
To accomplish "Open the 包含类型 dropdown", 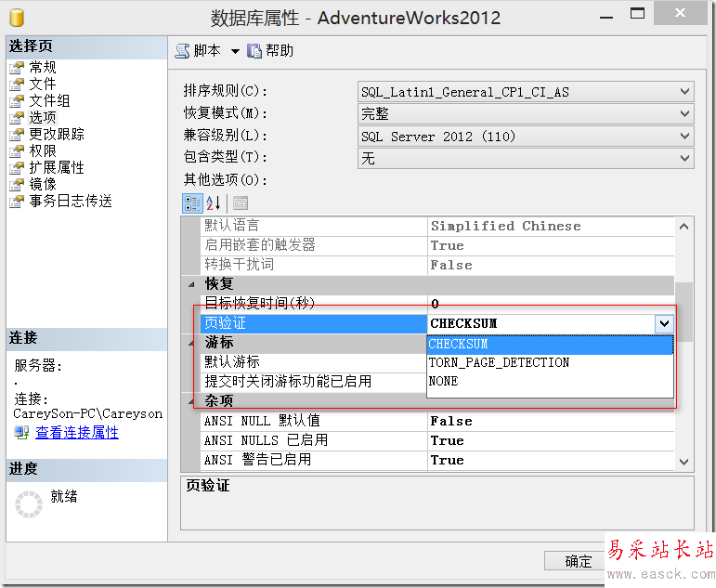I will [x=684, y=159].
